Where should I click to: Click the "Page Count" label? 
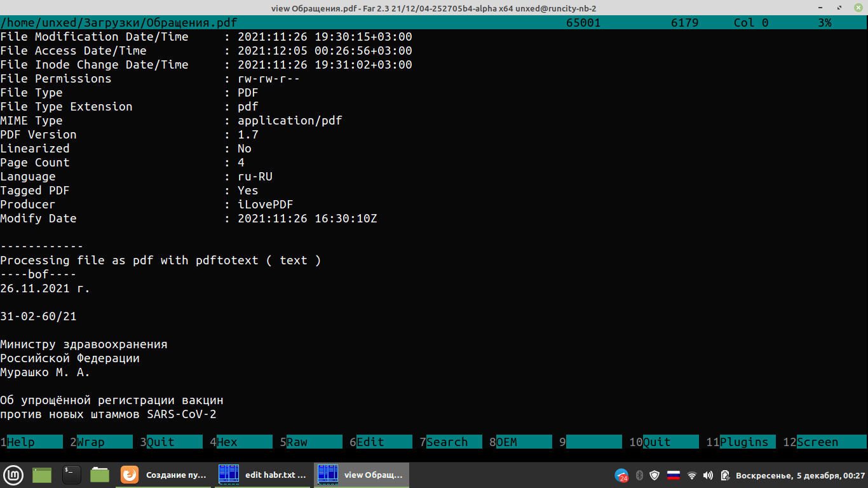pos(35,163)
